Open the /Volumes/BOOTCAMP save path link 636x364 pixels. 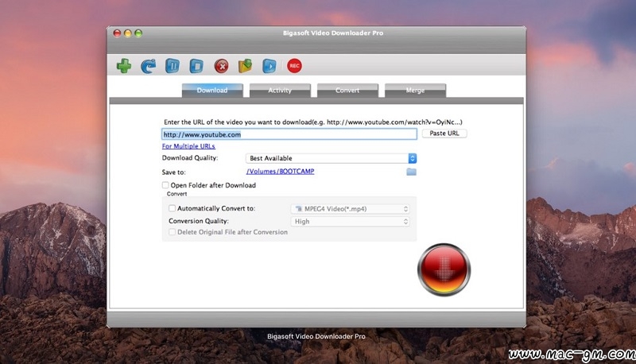pyautogui.click(x=281, y=172)
